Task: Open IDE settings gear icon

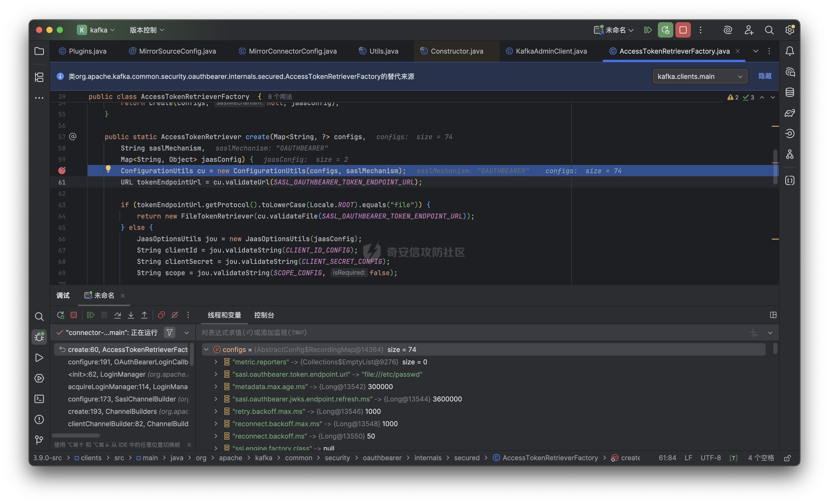Action: click(790, 30)
